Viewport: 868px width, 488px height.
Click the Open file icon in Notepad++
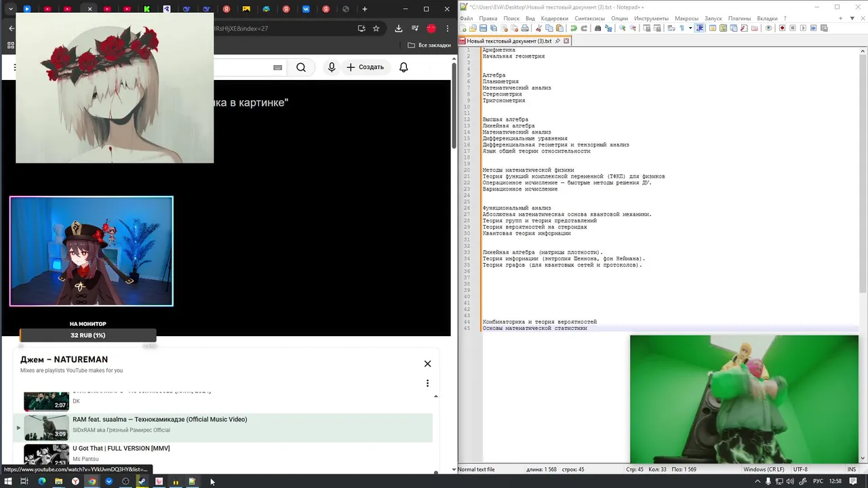473,28
